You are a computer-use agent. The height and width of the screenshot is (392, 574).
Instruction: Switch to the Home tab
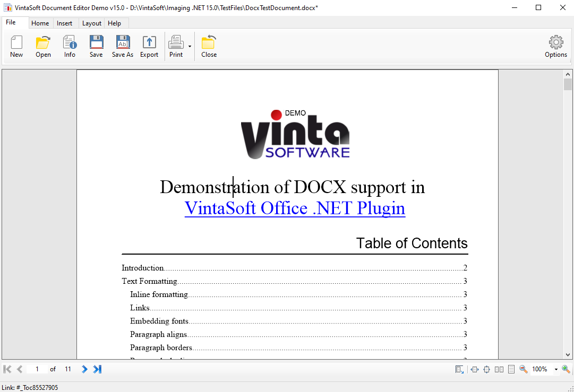(x=40, y=23)
